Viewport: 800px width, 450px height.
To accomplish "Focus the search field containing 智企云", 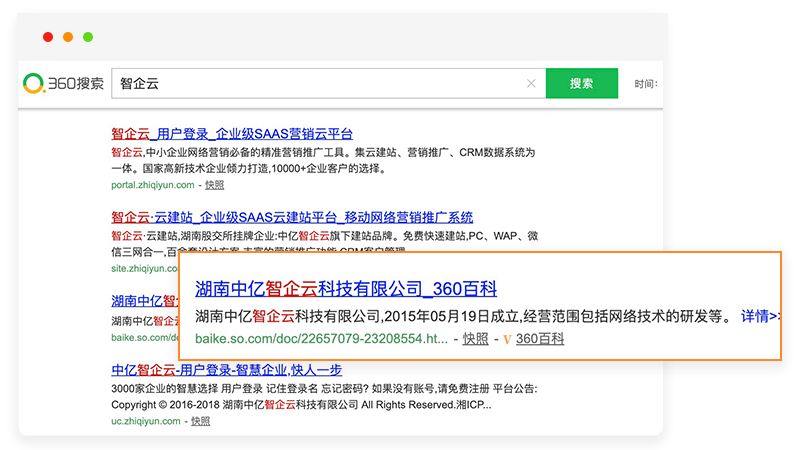I will pos(329,83).
